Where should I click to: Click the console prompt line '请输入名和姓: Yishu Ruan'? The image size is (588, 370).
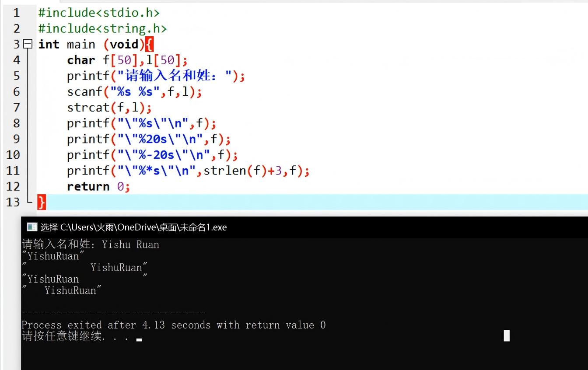(x=91, y=244)
